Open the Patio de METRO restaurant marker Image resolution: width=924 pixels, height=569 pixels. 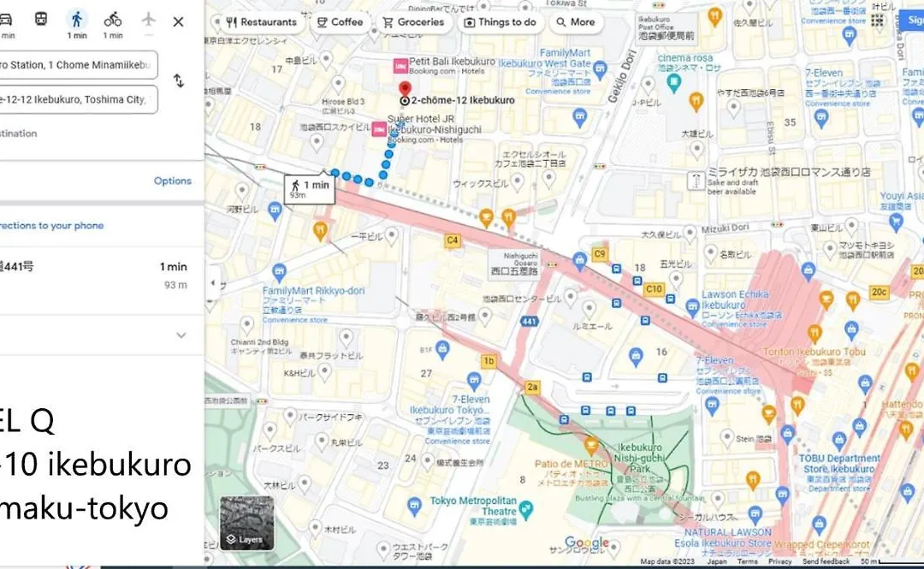591,445
